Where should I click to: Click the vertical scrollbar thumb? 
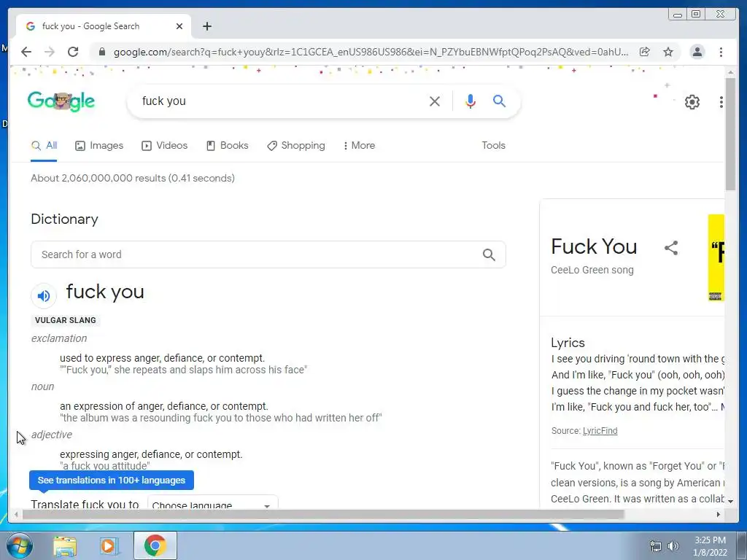tap(730, 135)
